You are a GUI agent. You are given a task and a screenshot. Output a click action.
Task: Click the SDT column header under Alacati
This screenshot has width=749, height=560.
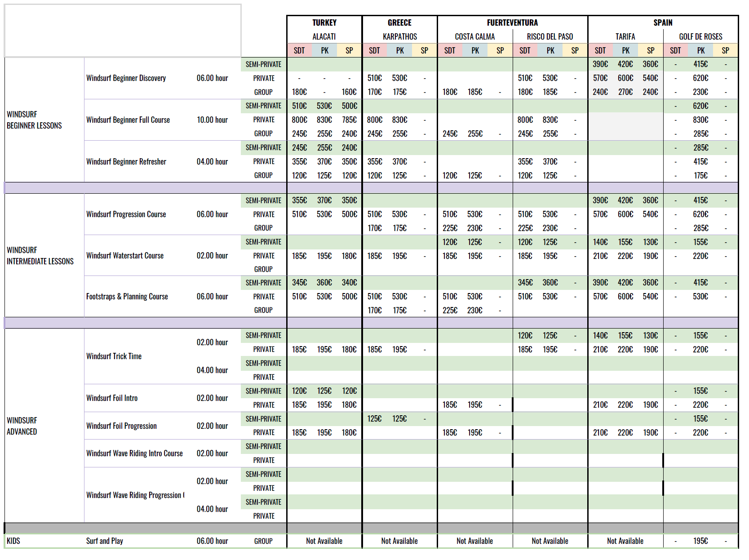299,50
